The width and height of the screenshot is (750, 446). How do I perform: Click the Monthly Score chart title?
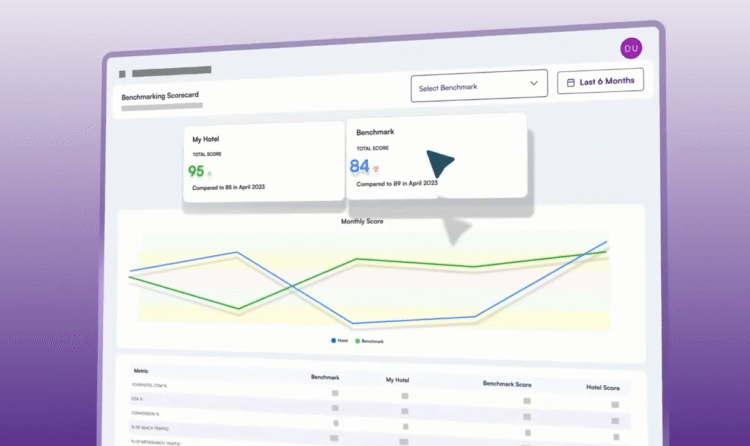(362, 221)
